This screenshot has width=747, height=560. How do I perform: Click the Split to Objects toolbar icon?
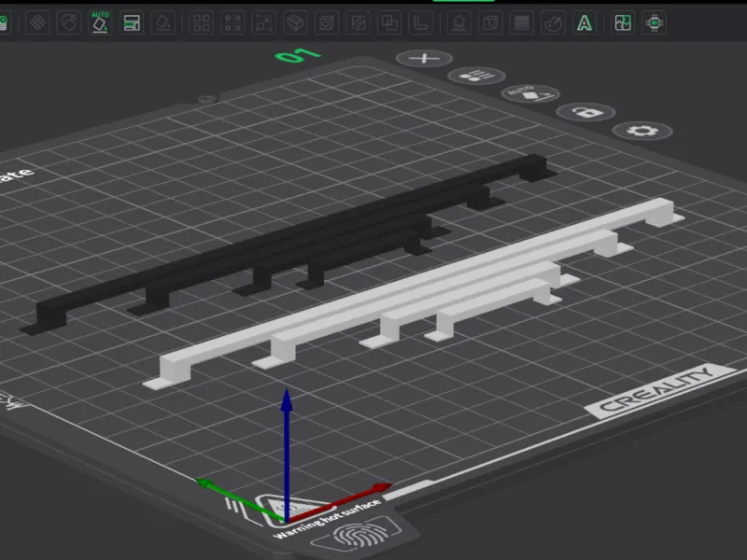click(202, 22)
